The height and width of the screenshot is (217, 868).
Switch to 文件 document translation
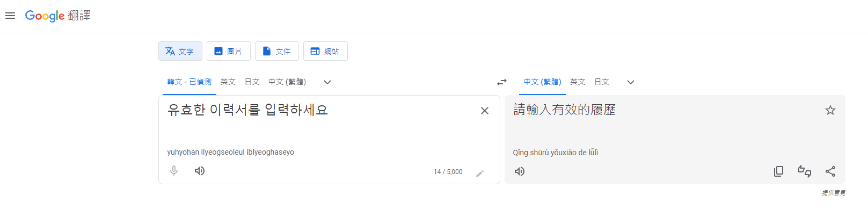tap(276, 51)
